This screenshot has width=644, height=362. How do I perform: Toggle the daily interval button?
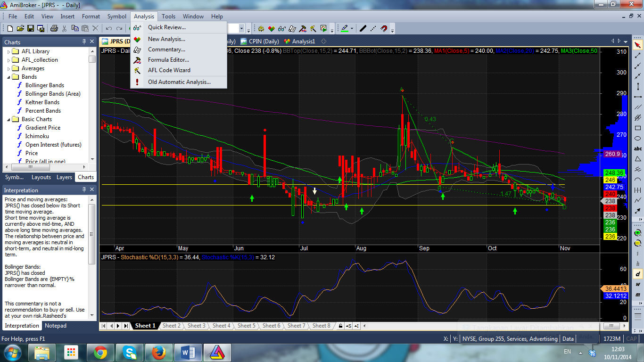(x=638, y=274)
